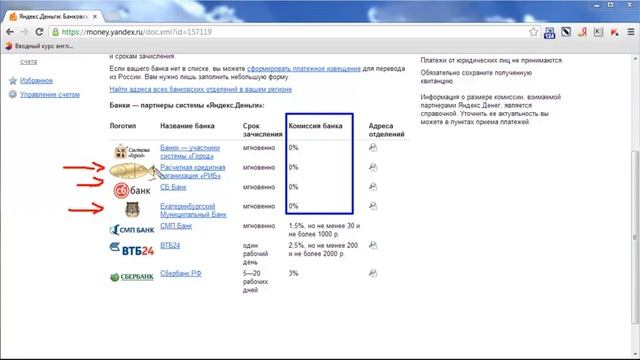Click the 2,5% commission text for ВТБ24
Screen dimensions: 640x360
323,249
